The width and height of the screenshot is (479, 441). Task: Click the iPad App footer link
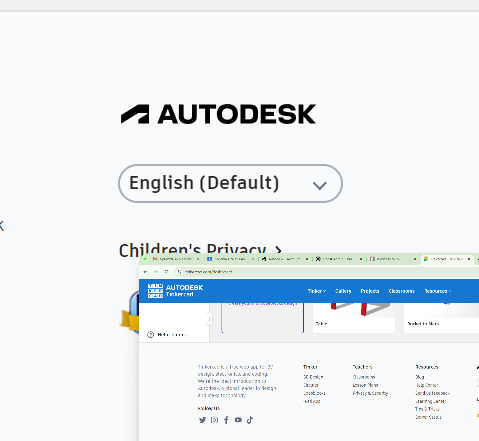(312, 401)
